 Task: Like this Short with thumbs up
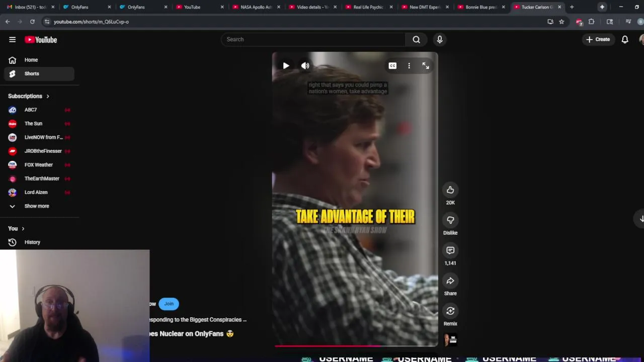point(450,190)
